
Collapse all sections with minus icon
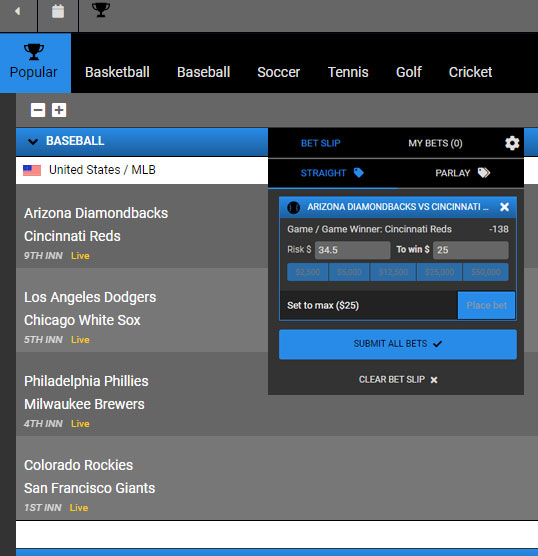[38, 110]
